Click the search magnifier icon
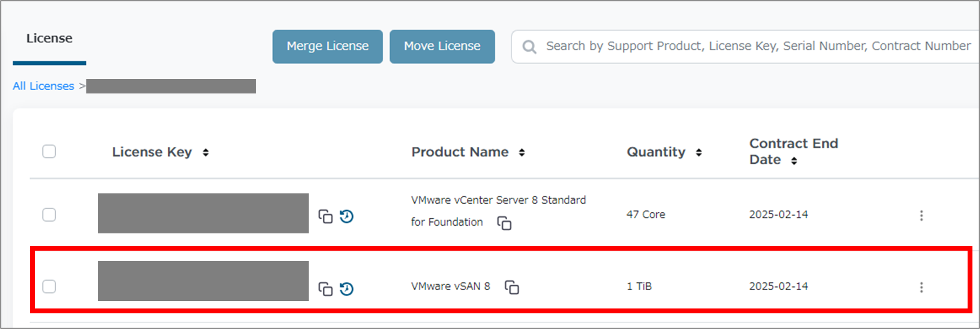The height and width of the screenshot is (329, 980). [x=529, y=47]
